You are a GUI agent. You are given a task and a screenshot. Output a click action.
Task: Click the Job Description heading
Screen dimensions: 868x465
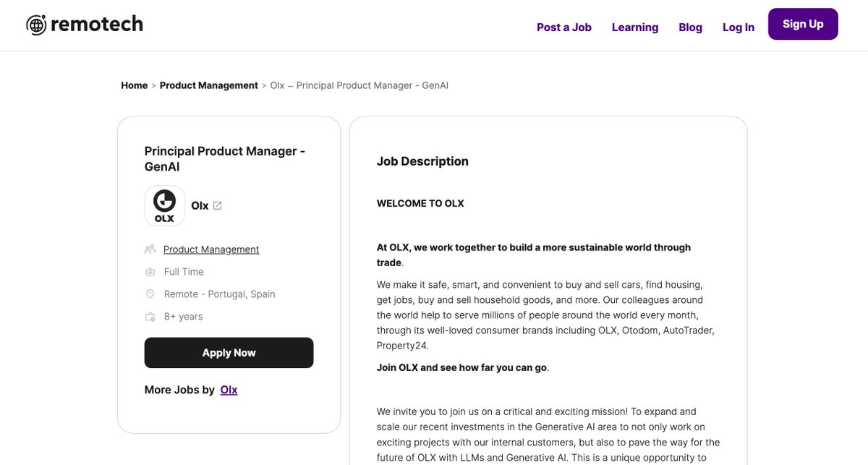coord(422,161)
